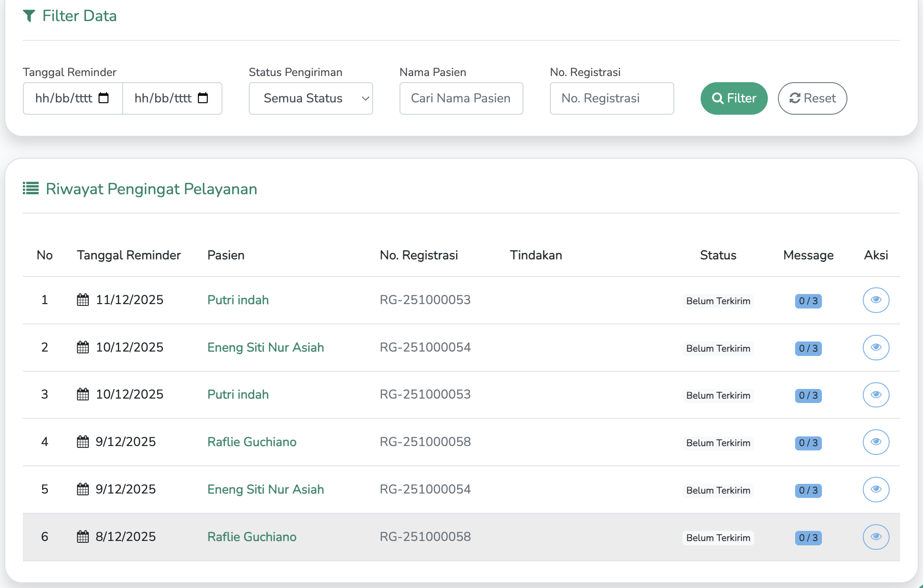This screenshot has width=923, height=588.
Task: Expand the Semua Status dropdown
Action: (311, 98)
